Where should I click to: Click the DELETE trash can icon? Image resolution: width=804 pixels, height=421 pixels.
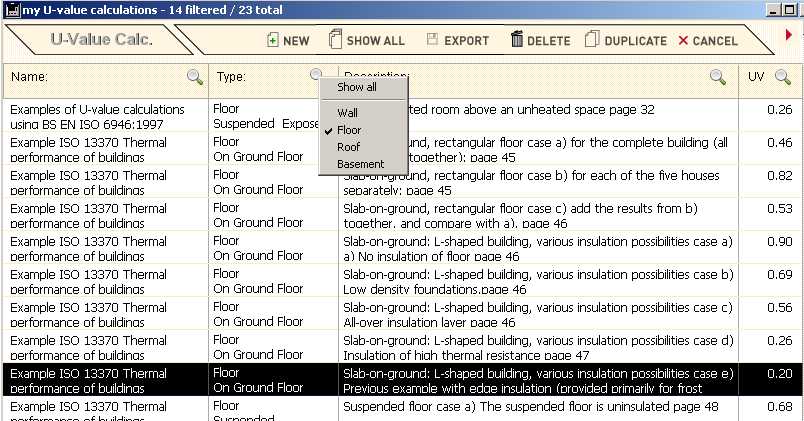click(x=516, y=38)
